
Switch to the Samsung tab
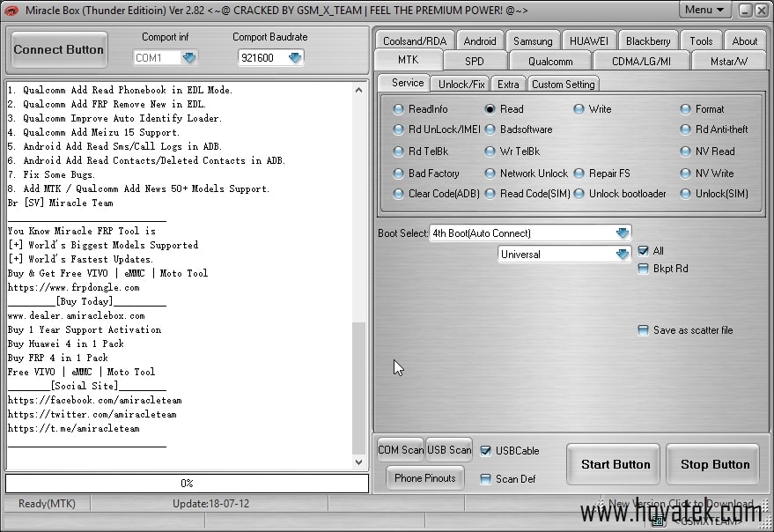click(x=533, y=41)
